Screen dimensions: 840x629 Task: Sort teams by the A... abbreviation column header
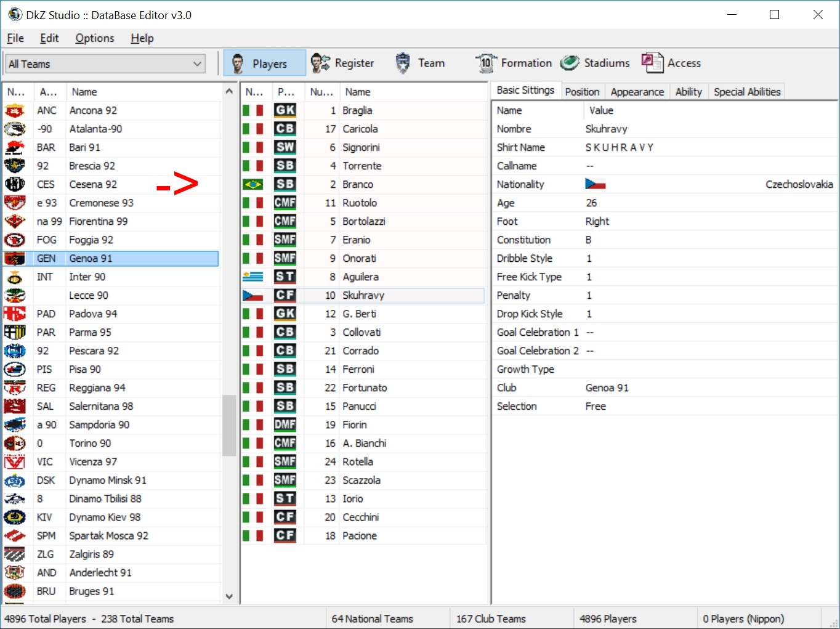[49, 92]
